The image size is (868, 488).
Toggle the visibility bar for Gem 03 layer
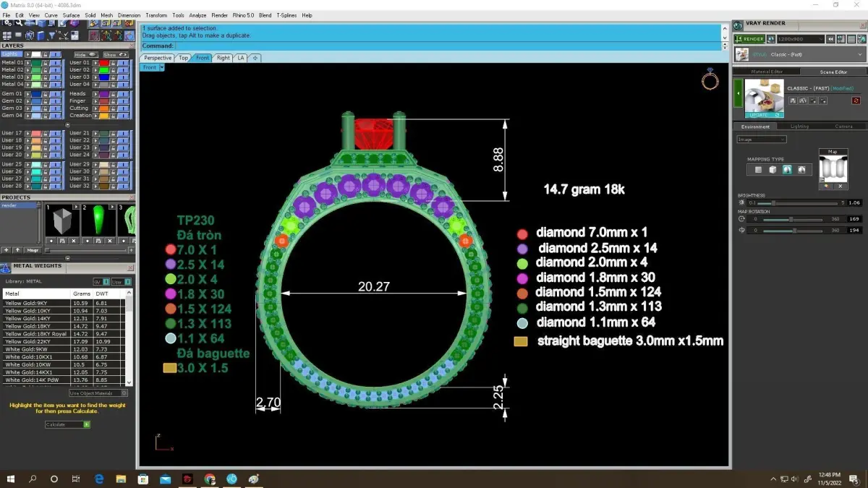(x=56, y=108)
